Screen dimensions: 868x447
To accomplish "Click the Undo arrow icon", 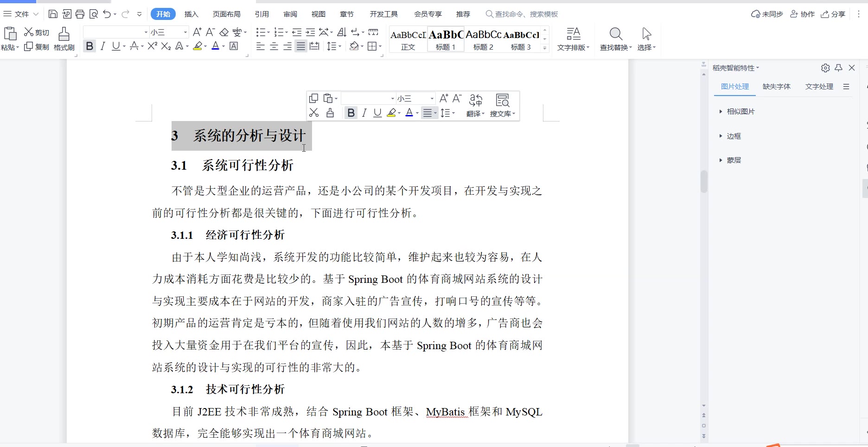I will coord(107,14).
